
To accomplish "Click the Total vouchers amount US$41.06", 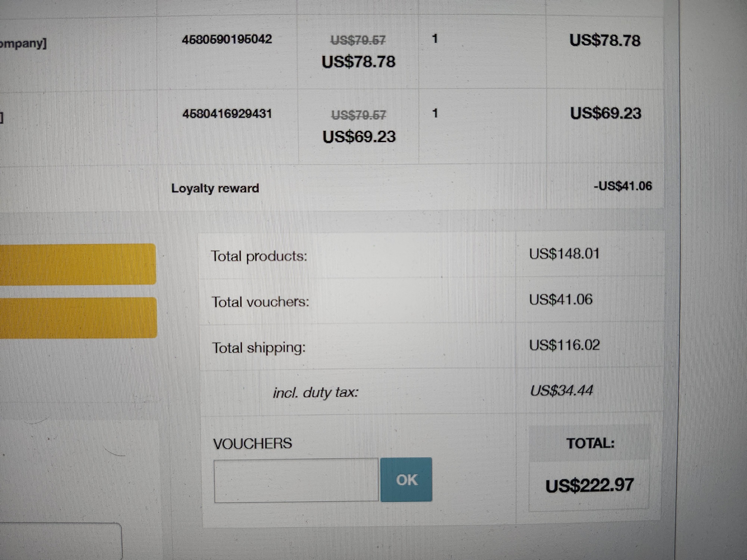I will coord(561,299).
